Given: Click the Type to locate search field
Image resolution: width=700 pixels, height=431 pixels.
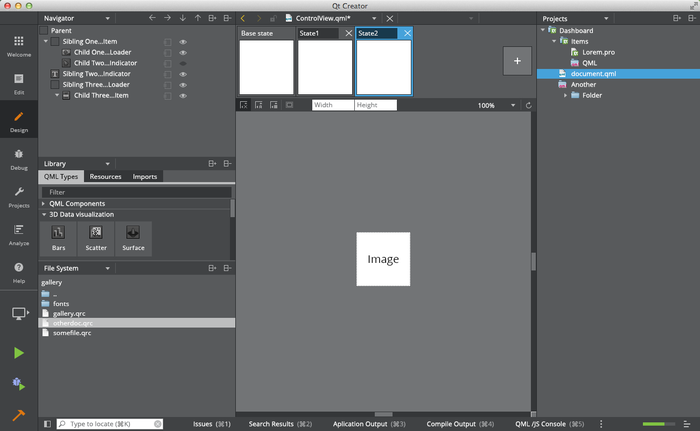Looking at the screenshot, I should 110,424.
